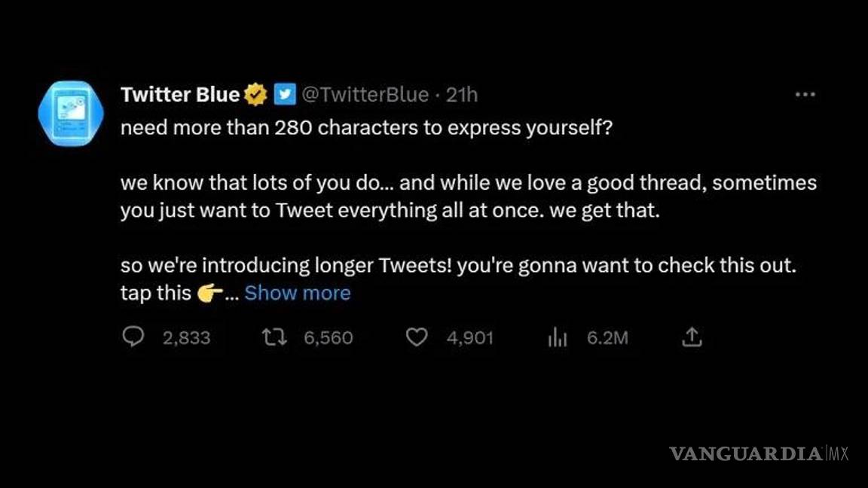
Task: Open the three-dot more options menu
Action: 805,95
